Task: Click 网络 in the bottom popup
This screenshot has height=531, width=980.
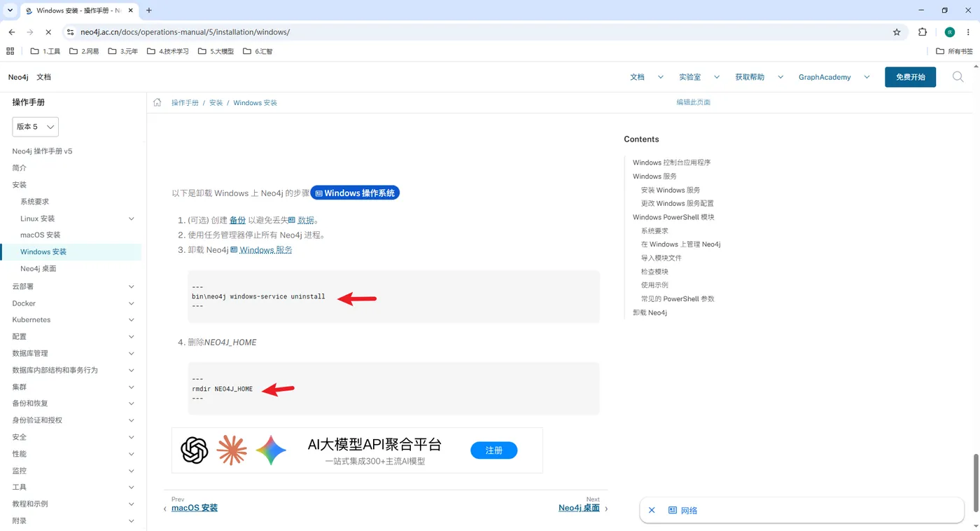Action: pos(689,511)
